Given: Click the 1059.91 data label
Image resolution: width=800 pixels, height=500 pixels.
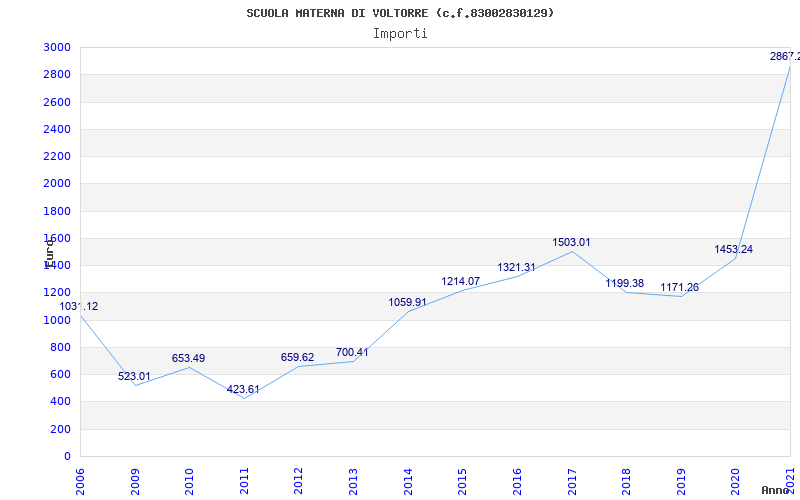Looking at the screenshot, I should [x=407, y=302].
